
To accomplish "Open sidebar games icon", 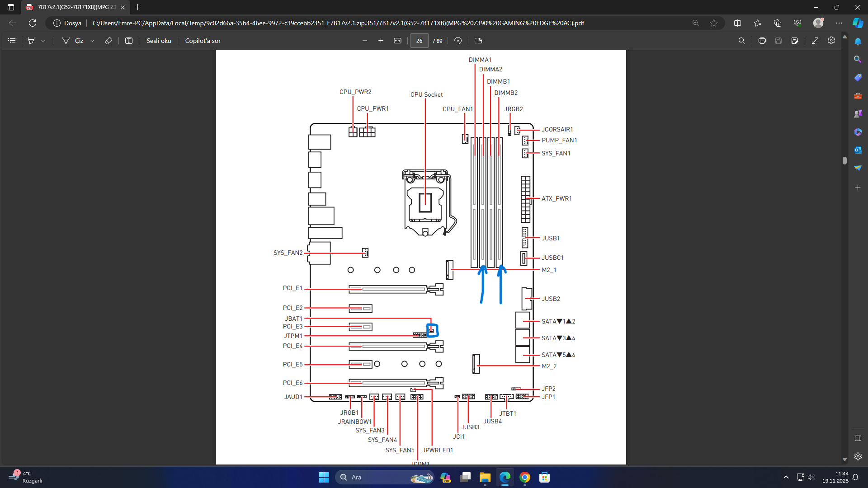I will pos(858,114).
